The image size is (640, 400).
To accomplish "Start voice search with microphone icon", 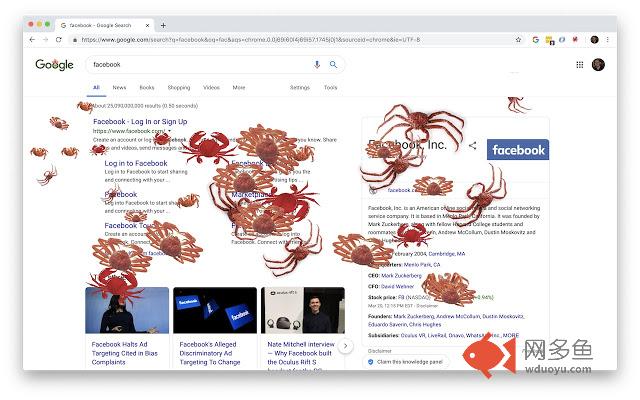I will (317, 64).
